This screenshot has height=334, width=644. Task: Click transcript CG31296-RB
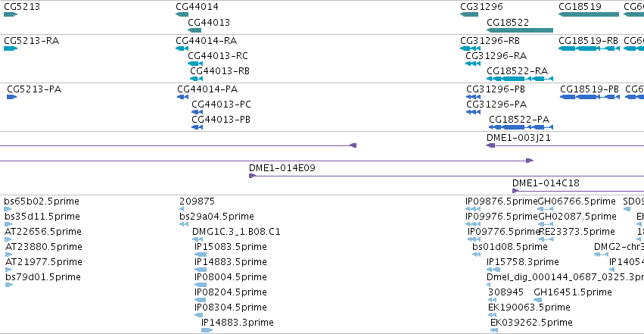point(490,41)
